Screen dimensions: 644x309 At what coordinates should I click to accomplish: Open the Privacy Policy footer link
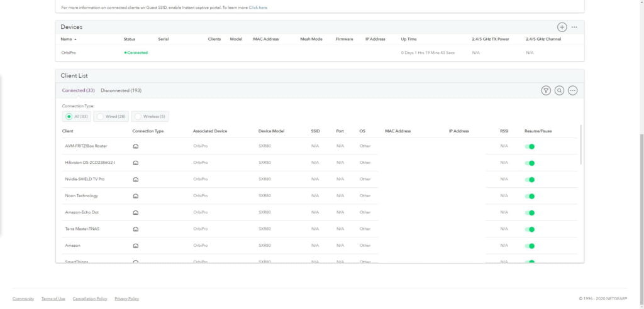pos(126,299)
